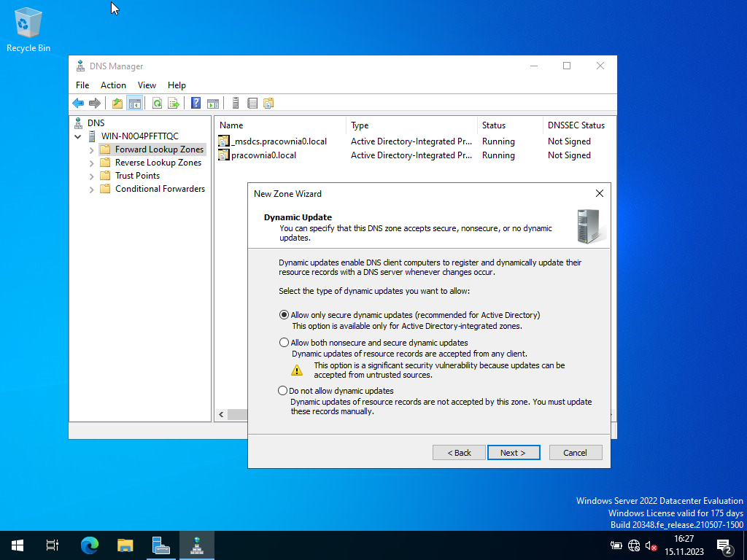The height and width of the screenshot is (560, 747).
Task: Open the Action menu
Action: point(113,85)
